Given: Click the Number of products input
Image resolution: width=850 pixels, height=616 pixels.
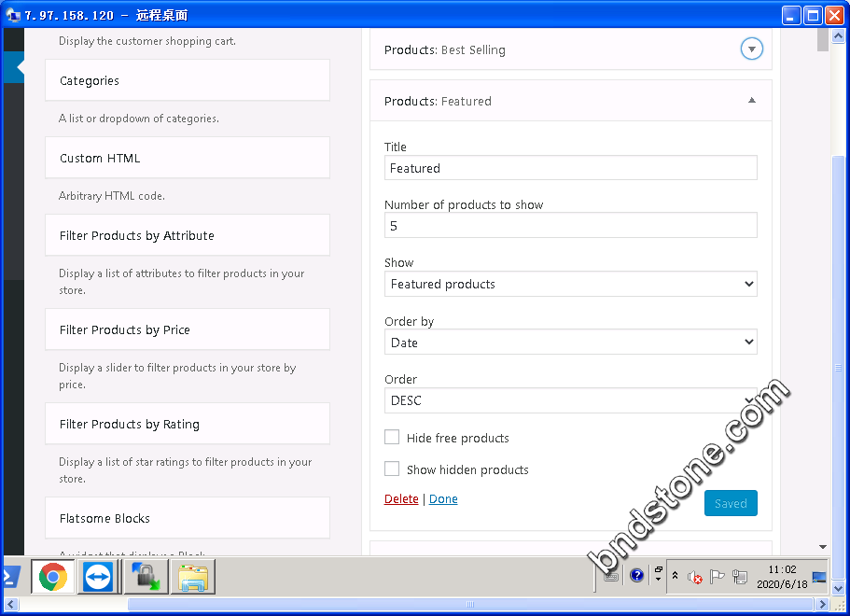Looking at the screenshot, I should coord(570,226).
